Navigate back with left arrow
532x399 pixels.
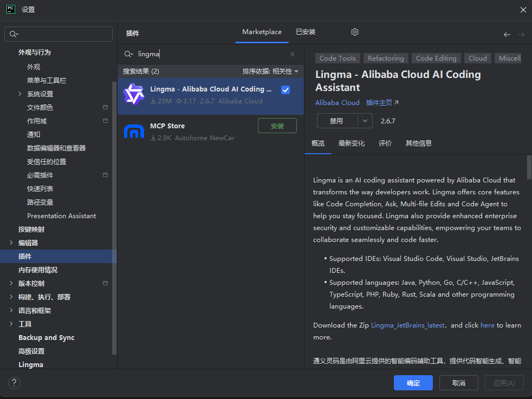507,35
